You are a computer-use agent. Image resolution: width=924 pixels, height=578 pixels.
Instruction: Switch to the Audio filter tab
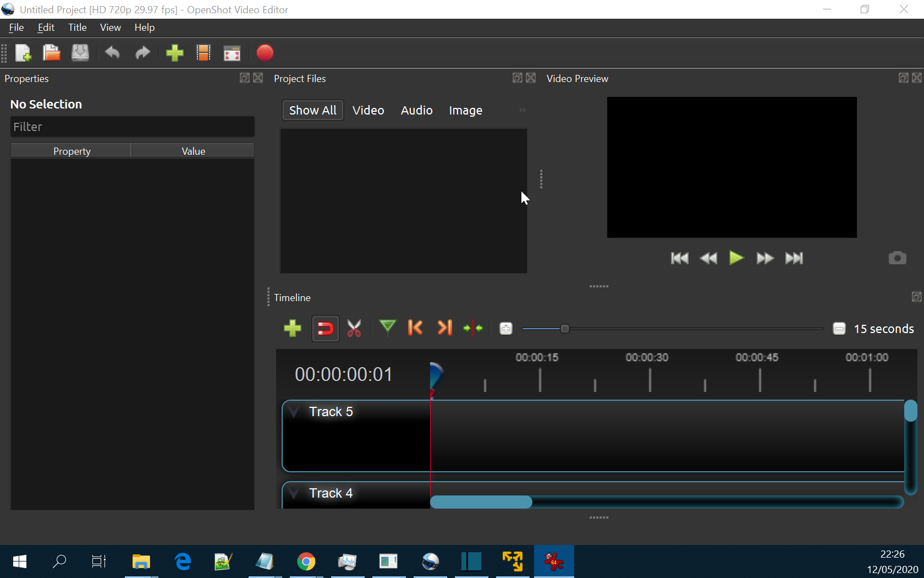tap(416, 110)
